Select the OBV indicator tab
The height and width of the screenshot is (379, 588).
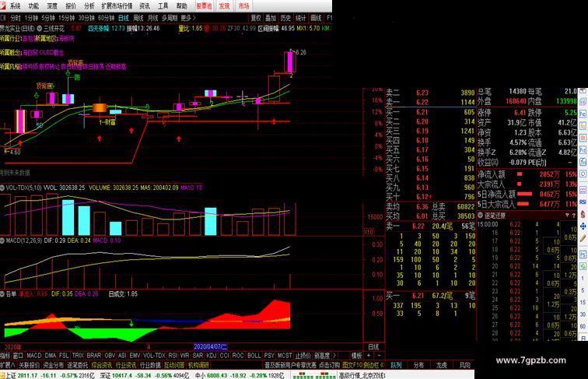click(x=110, y=356)
